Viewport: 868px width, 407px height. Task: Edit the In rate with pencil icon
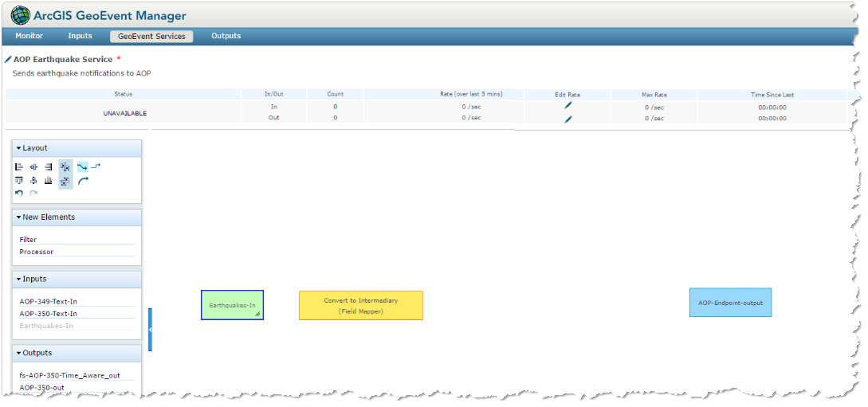[x=568, y=106]
